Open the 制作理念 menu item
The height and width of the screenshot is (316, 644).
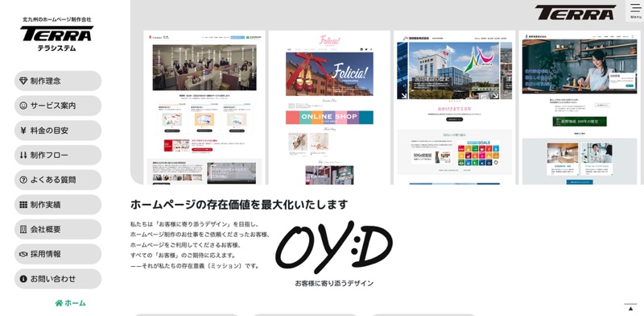coord(58,81)
